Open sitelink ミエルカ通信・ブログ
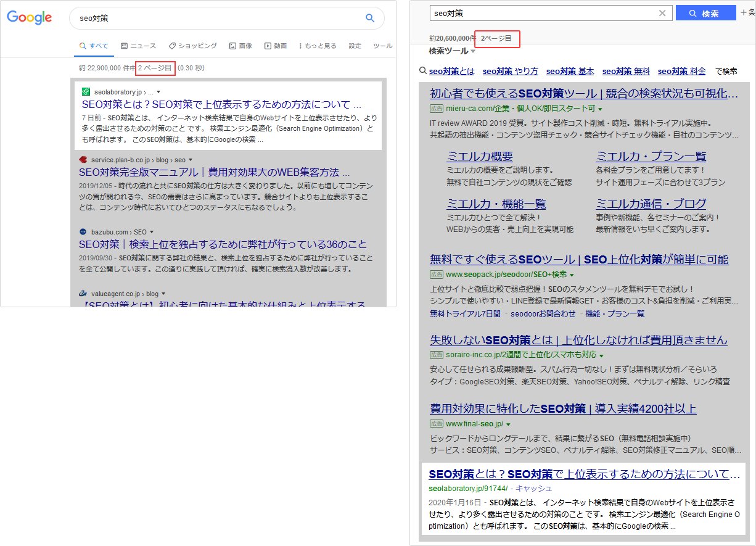Image resolution: width=756 pixels, height=546 pixels. pos(651,204)
